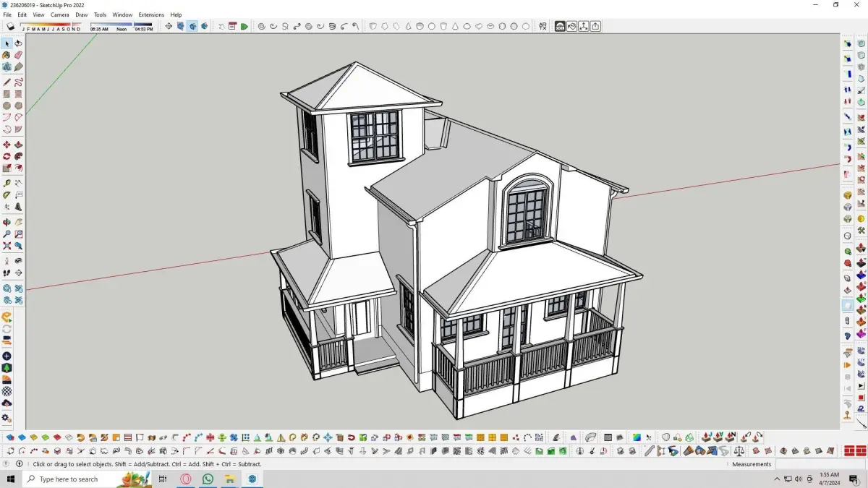This screenshot has height=488, width=868.
Task: Click the red cross symbol icon in bottom toolbar
Action: (x=210, y=437)
